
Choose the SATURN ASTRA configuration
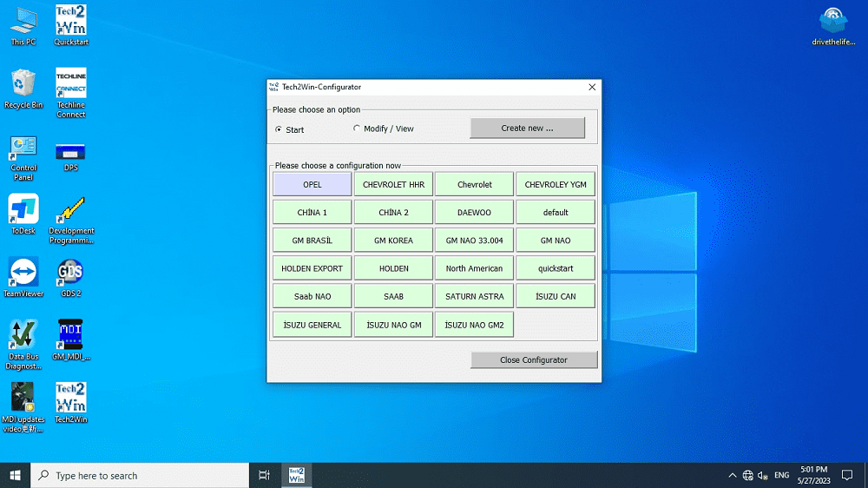(474, 296)
